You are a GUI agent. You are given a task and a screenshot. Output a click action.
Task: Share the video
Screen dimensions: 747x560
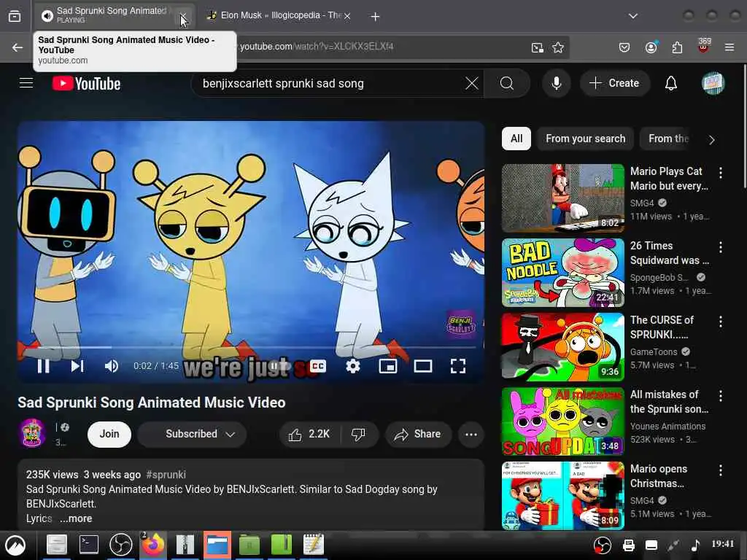coord(418,434)
